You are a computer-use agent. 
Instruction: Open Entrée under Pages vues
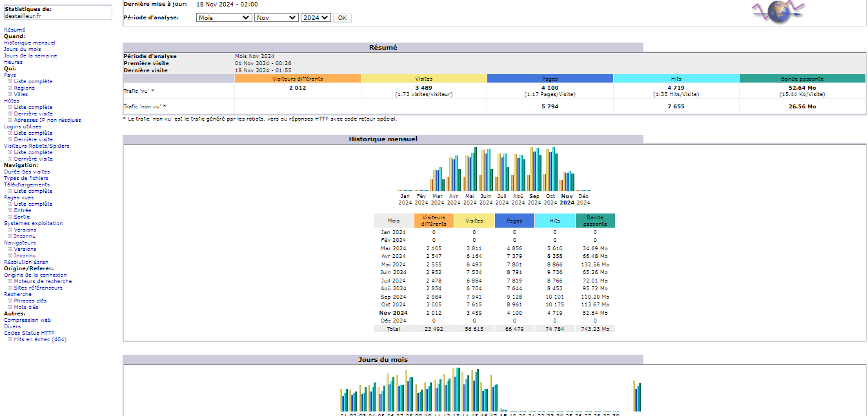(x=20, y=210)
